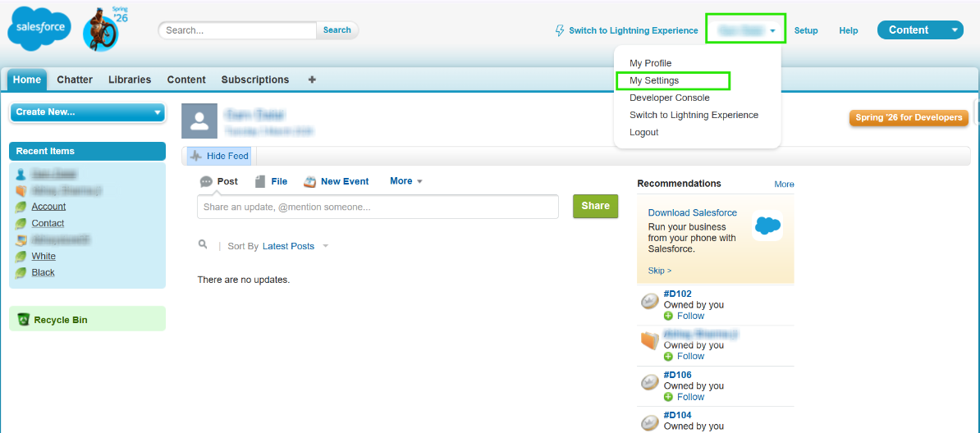The width and height of the screenshot is (980, 433).
Task: Open the Setup link
Action: (x=806, y=30)
